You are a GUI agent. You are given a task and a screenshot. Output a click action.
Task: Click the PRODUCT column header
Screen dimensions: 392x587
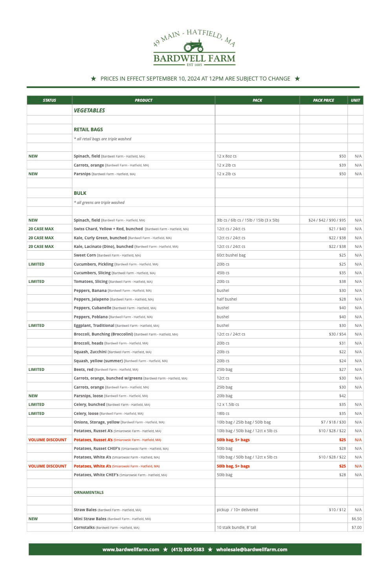pyautogui.click(x=143, y=100)
